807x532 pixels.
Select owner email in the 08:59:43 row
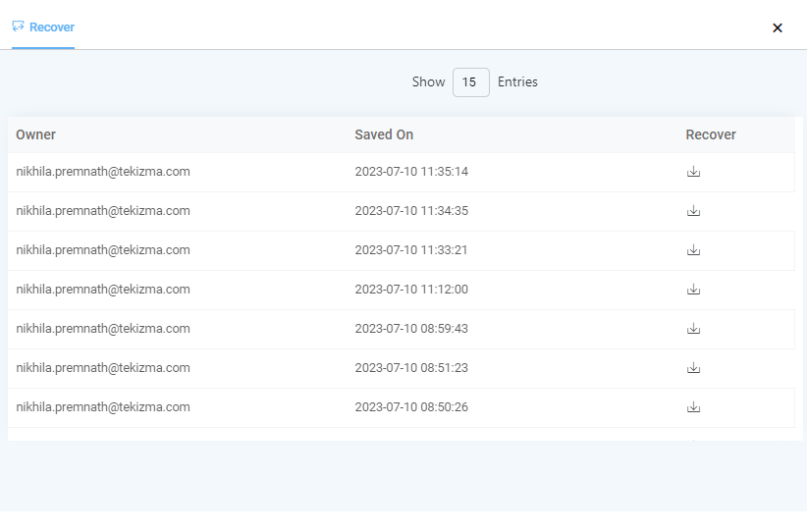[103, 329]
